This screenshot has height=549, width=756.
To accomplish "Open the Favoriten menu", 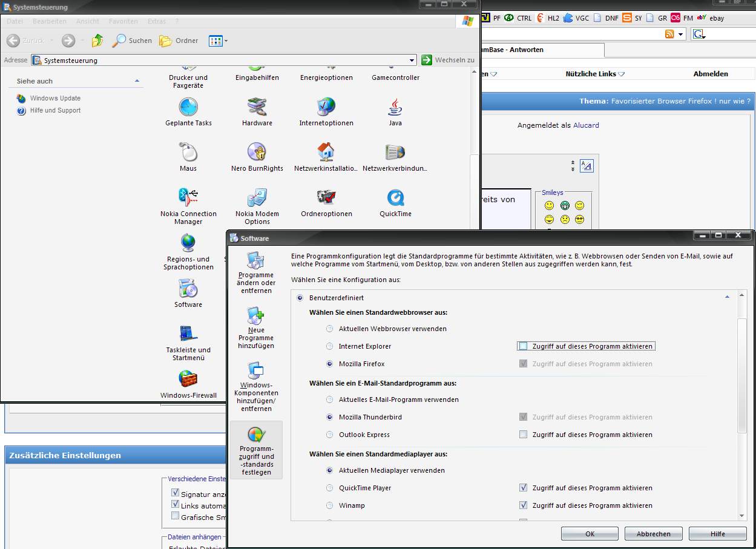I will pyautogui.click(x=123, y=21).
